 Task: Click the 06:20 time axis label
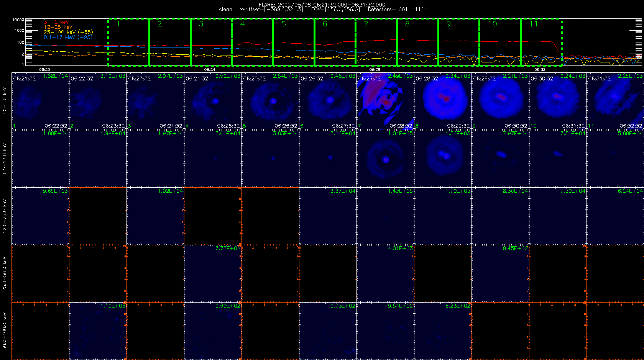(x=44, y=69)
